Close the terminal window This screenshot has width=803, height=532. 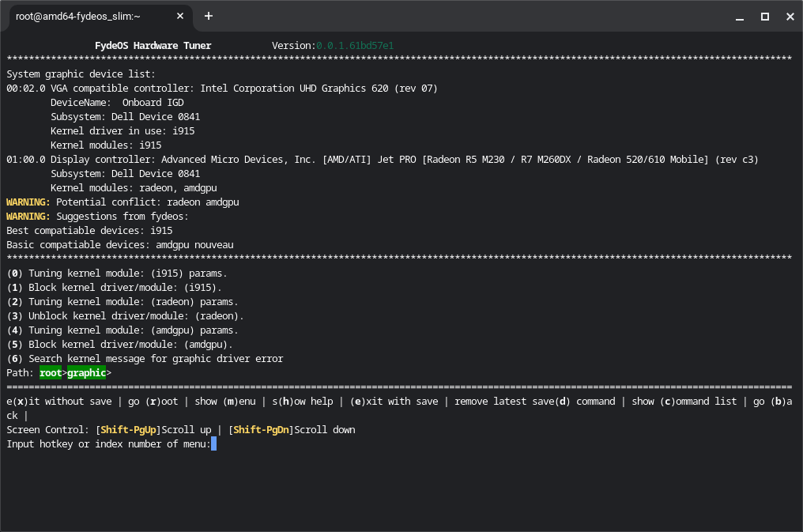(x=790, y=17)
